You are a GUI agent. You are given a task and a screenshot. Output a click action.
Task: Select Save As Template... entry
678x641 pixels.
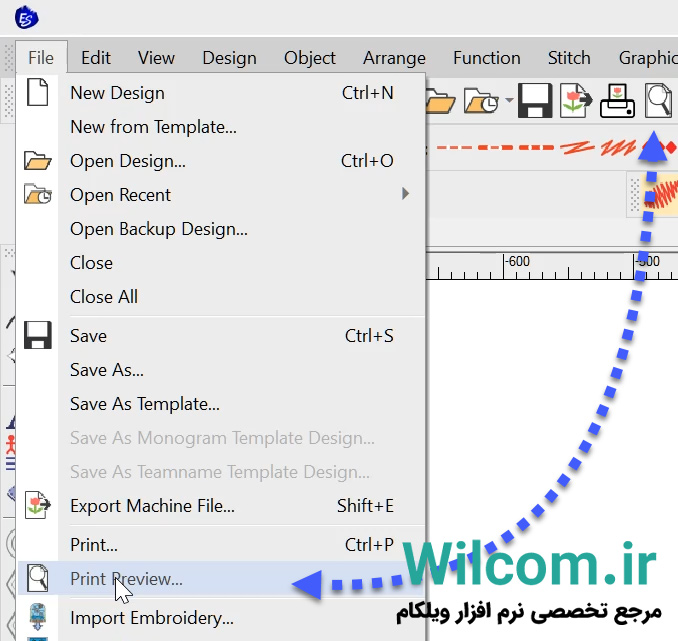point(221,404)
